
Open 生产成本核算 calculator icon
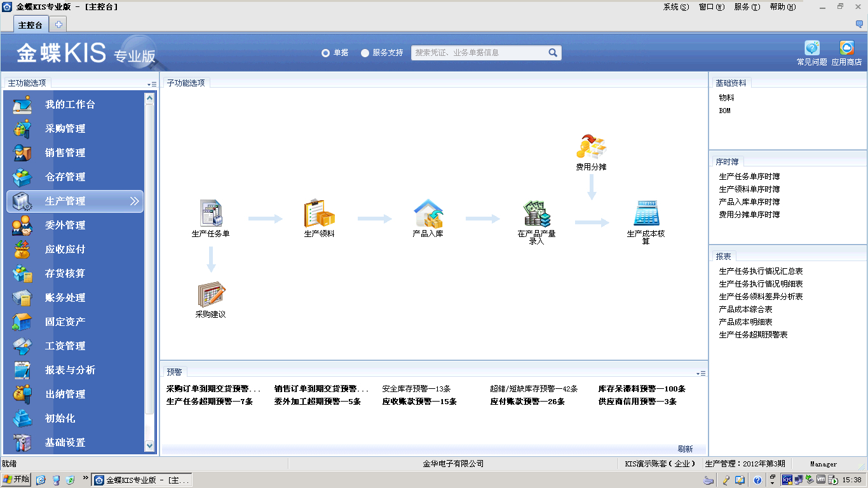click(x=646, y=213)
